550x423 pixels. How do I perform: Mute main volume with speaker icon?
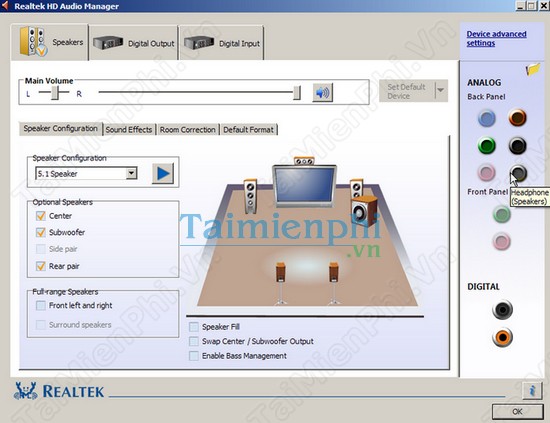coord(323,93)
